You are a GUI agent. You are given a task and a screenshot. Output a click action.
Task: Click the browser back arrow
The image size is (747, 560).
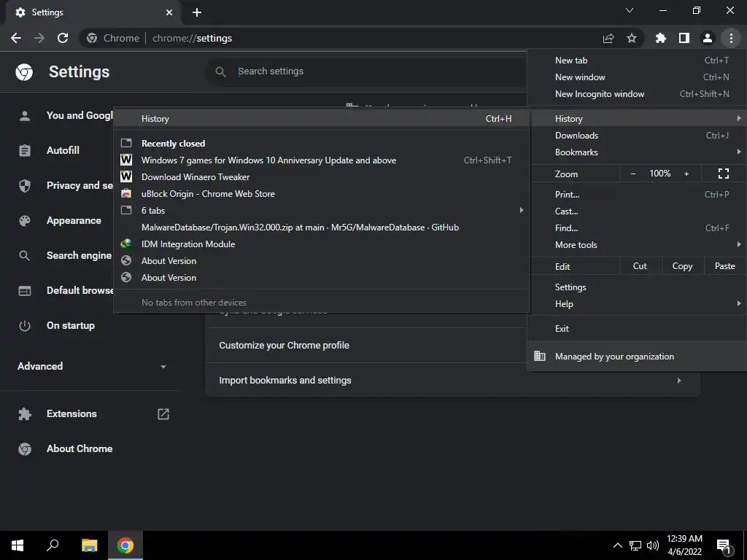pyautogui.click(x=16, y=38)
